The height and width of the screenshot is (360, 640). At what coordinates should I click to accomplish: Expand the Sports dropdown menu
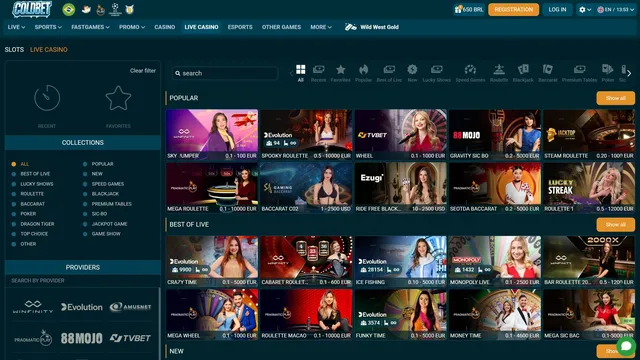point(48,27)
